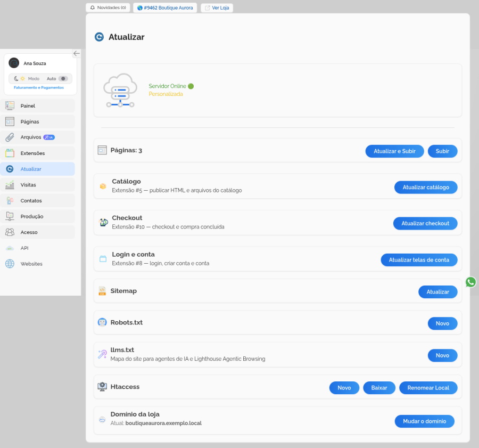Click Atualizar catálogo button
This screenshot has width=479, height=448.
click(x=426, y=187)
